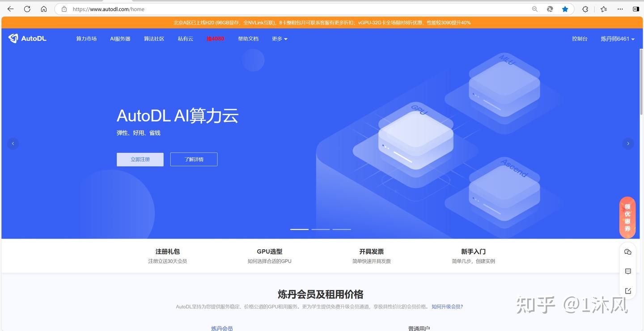Click the next slide arrow on banner

pyautogui.click(x=628, y=143)
